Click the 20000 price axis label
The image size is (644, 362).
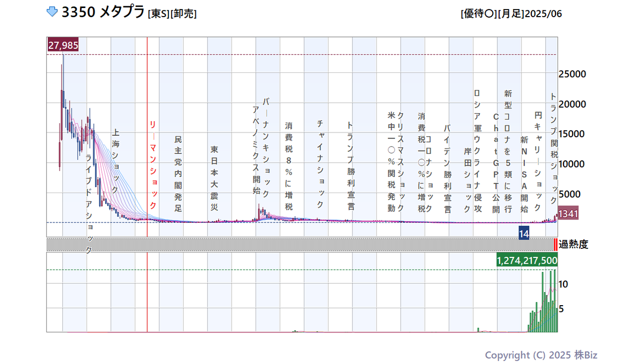point(573,104)
